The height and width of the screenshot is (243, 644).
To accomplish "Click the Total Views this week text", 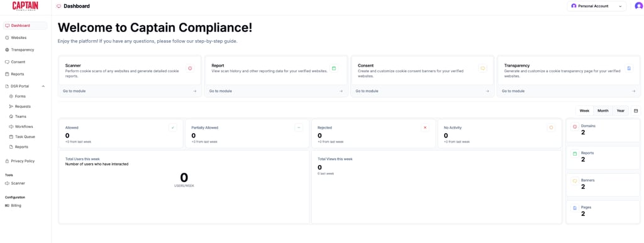I will tap(335, 159).
